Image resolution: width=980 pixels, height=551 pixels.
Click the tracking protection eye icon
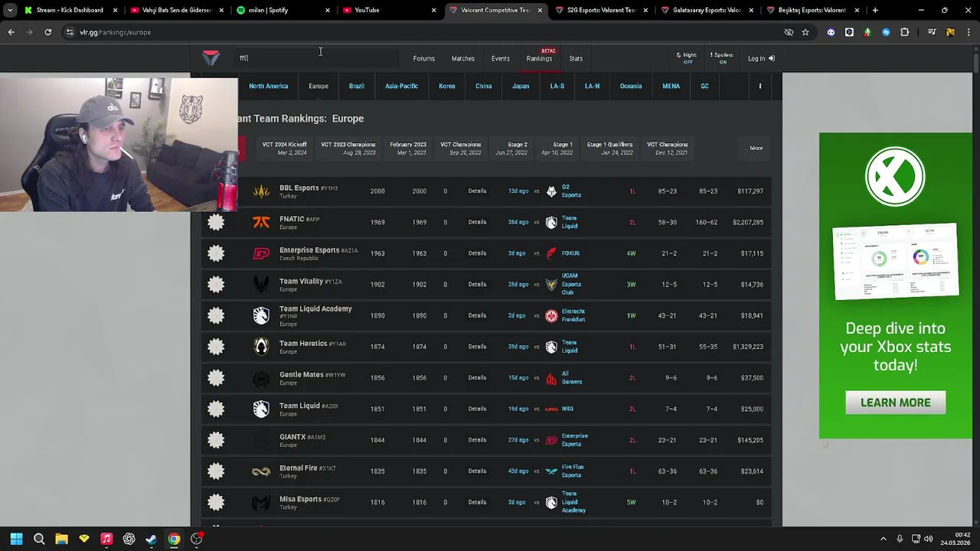point(789,32)
